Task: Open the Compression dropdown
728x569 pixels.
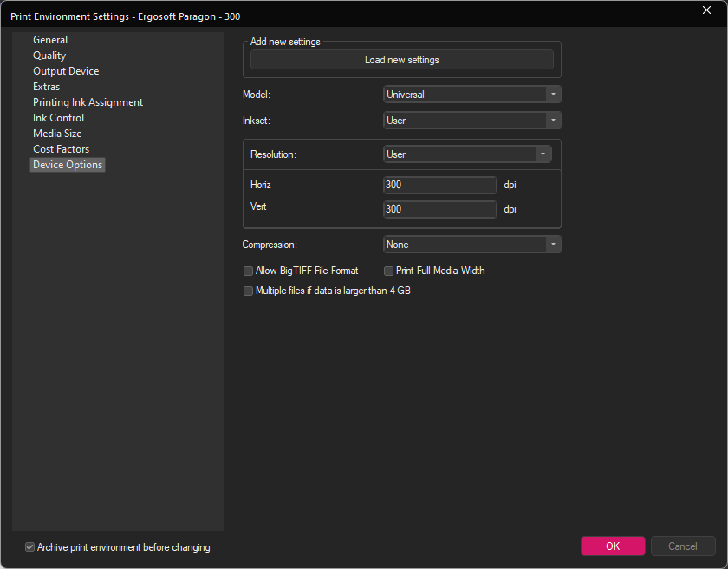Action: [472, 245]
